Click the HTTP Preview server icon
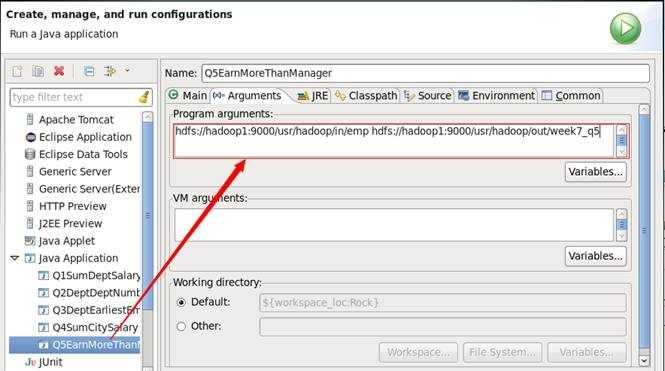665x371 pixels. point(30,206)
